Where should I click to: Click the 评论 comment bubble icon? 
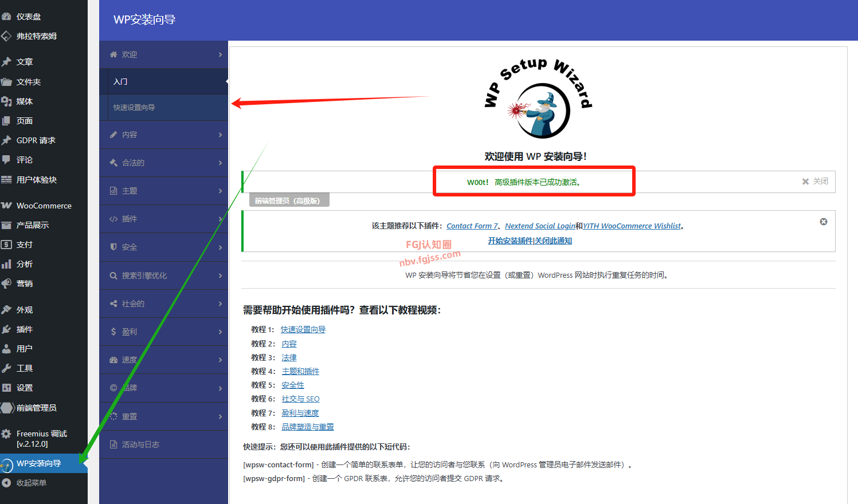[6, 160]
